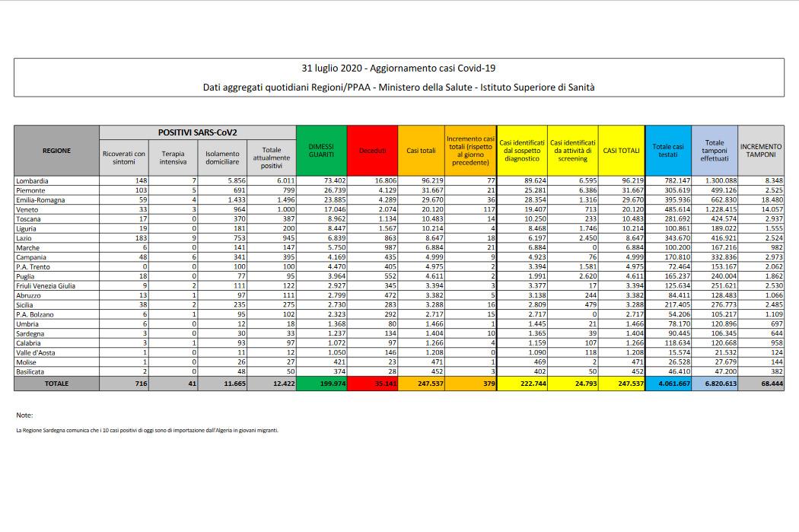The height and width of the screenshot is (532, 799).
Task: Select the Liguria row label
Action: (27, 229)
